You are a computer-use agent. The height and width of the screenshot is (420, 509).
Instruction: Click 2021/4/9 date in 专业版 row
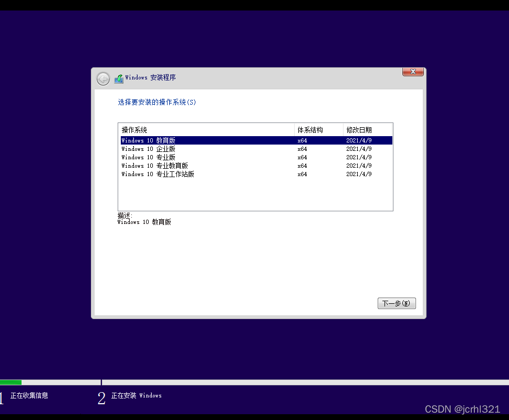point(359,157)
